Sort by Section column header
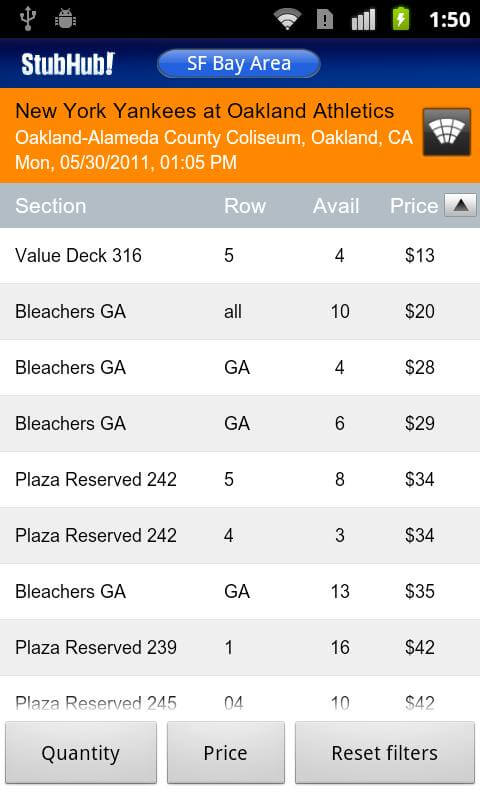The height and width of the screenshot is (800, 480). pyautogui.click(x=50, y=206)
